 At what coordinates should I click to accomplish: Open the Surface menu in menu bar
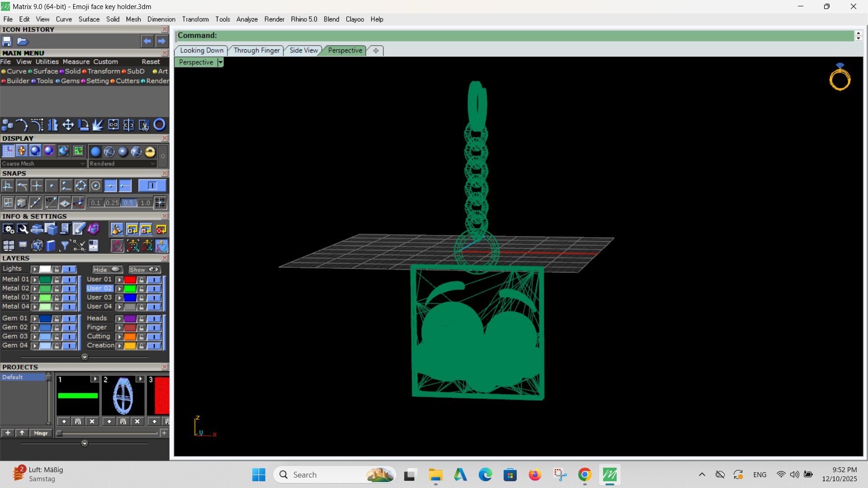pos(89,19)
